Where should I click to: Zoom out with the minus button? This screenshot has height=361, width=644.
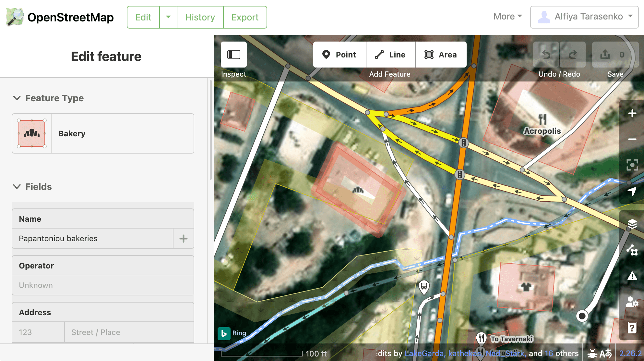632,139
